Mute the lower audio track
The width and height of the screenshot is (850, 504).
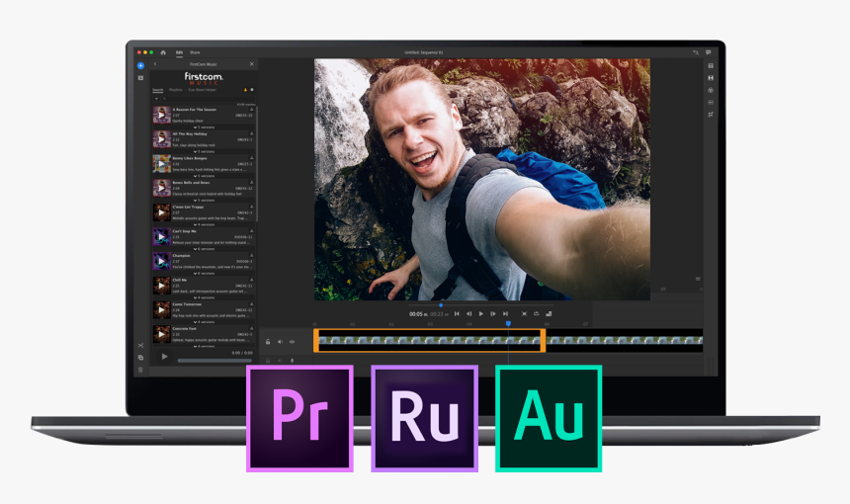[281, 361]
